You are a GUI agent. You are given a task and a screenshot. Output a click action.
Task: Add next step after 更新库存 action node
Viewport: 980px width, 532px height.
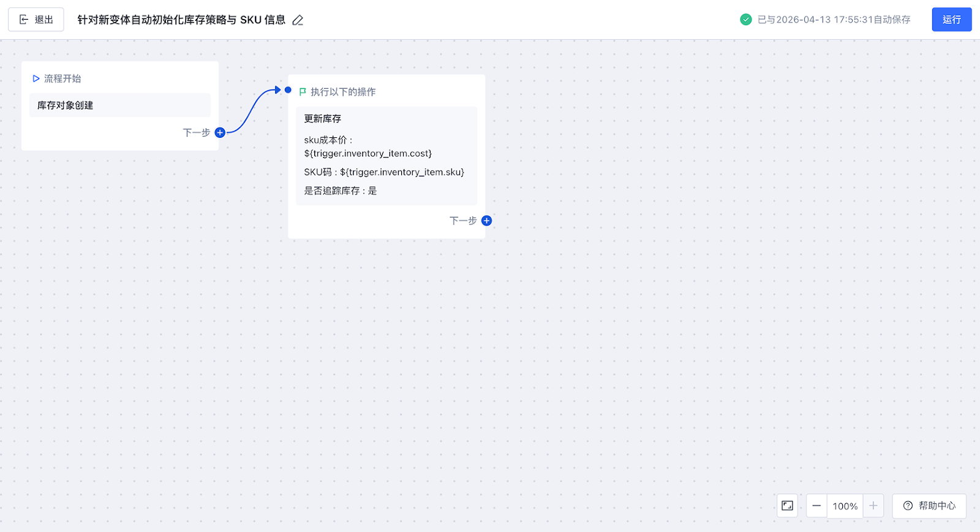tap(486, 221)
